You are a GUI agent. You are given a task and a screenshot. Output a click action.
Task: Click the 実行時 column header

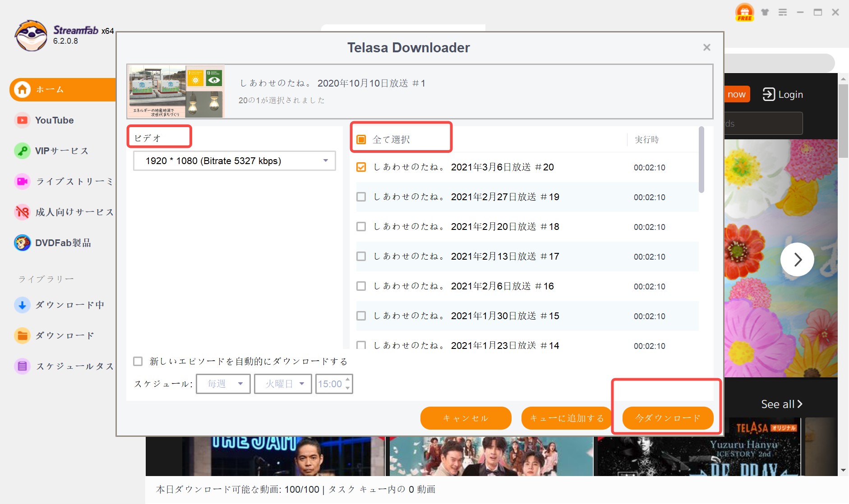coord(647,140)
